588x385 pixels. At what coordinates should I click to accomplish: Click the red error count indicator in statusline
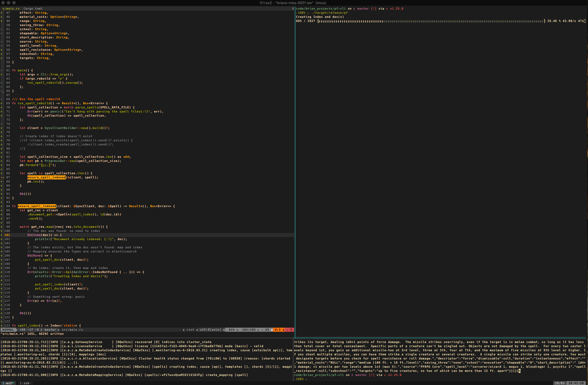click(x=290, y=330)
